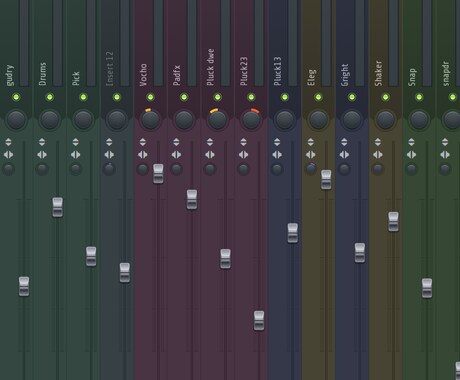
Task: Click the Vocho volume fader handle
Action: [x=158, y=174]
